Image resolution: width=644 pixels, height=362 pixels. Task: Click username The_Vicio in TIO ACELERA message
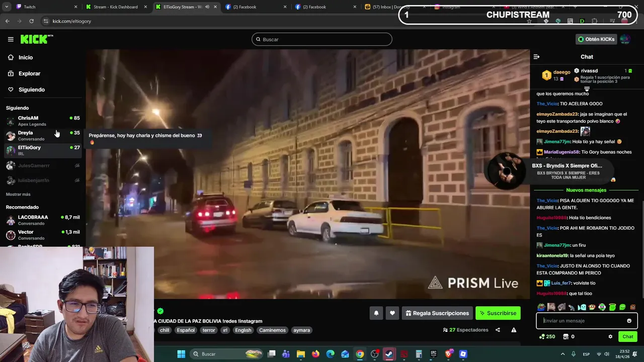coord(547,104)
